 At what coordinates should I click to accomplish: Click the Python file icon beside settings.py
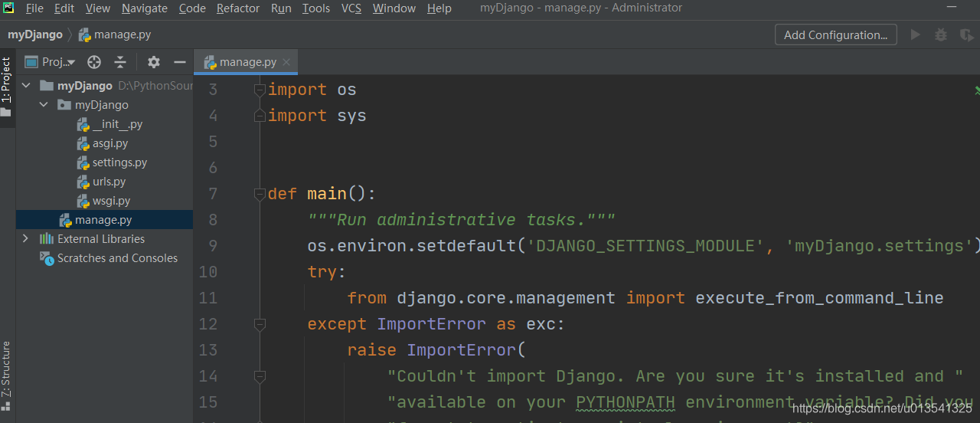coord(83,162)
